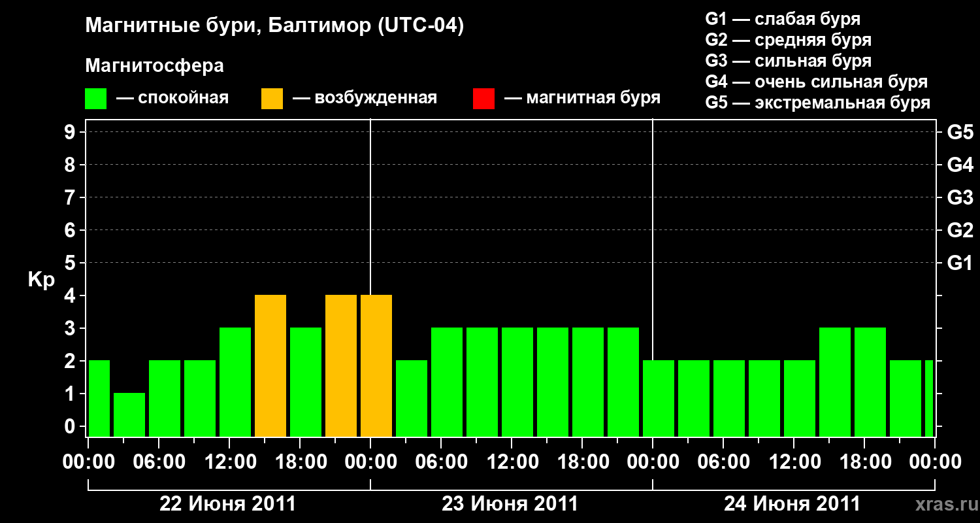This screenshot has width=980, height=523.
Task: Click the red 'магнитная буря' legend swatch
Action: 483,99
